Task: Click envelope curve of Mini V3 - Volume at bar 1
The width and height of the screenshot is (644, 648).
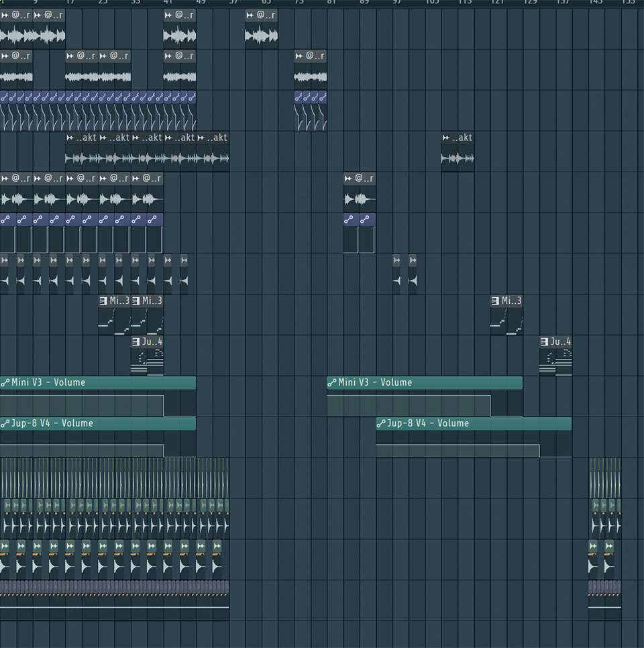Action: [98, 403]
